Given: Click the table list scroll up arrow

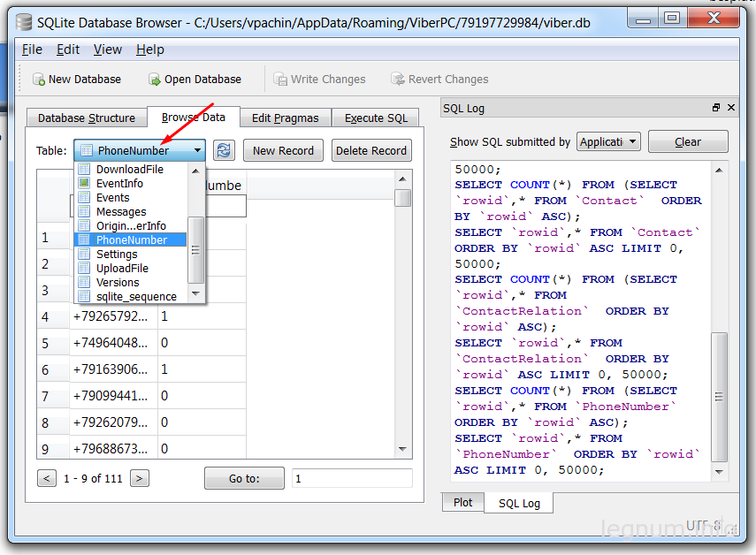Looking at the screenshot, I should click(x=195, y=171).
